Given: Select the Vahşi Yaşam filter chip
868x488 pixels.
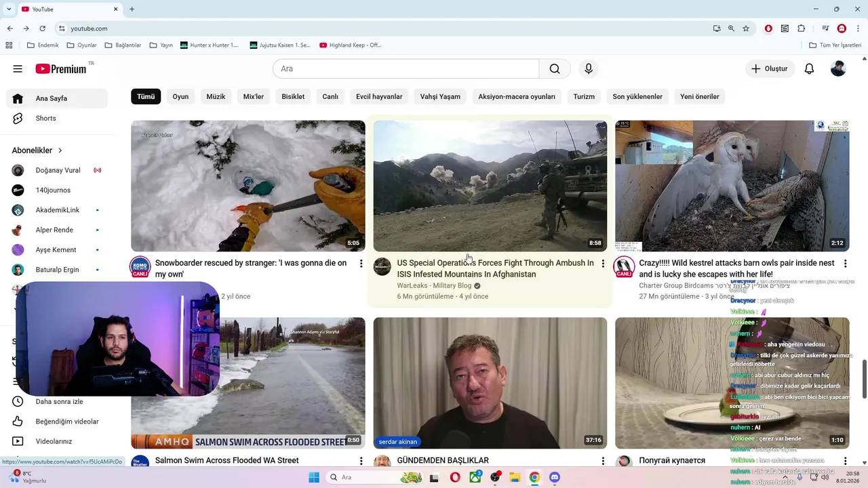Looking at the screenshot, I should point(440,97).
